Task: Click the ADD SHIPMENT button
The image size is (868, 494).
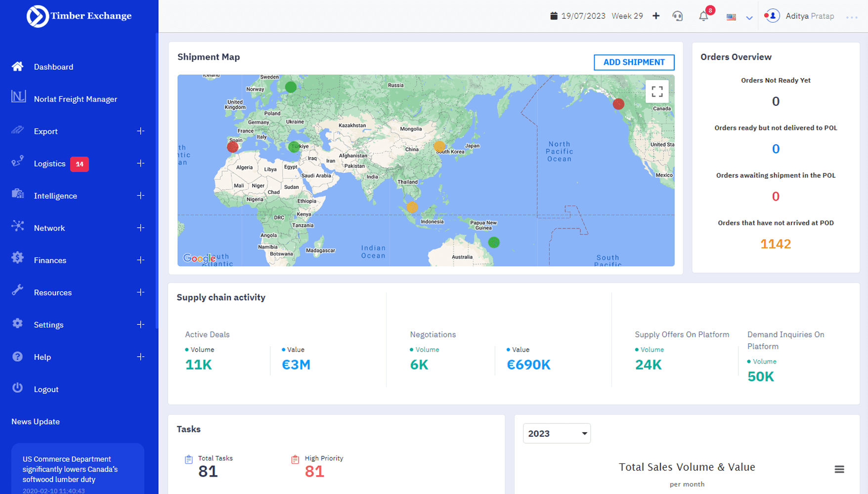Action: (x=634, y=62)
